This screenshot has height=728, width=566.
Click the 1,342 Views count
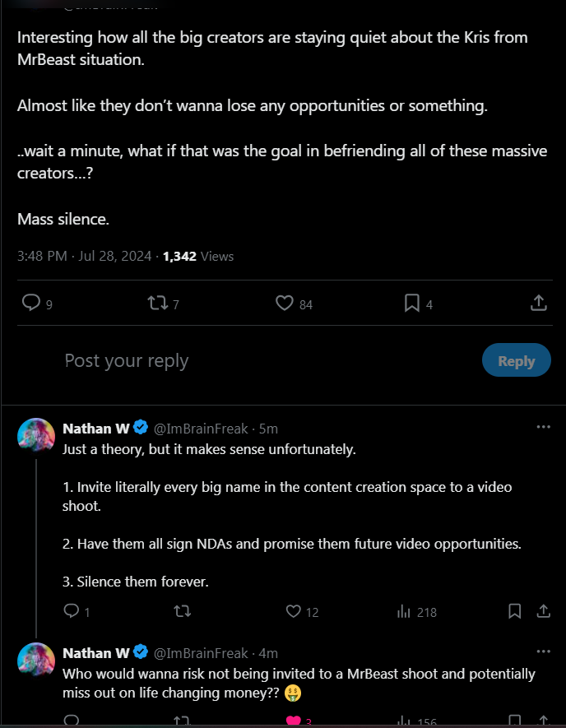point(198,257)
